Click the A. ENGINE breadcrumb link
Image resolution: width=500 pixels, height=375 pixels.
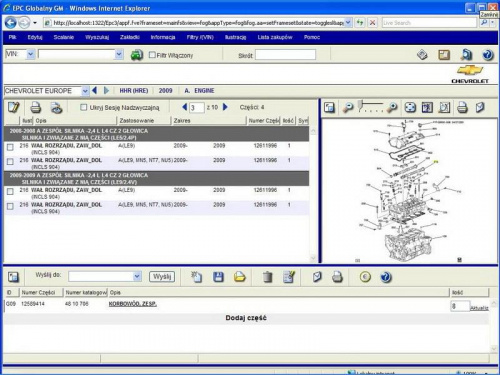point(199,91)
